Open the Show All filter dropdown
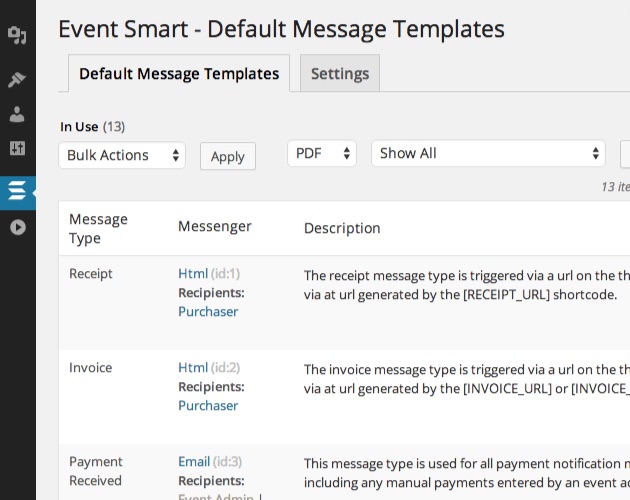 [x=488, y=153]
